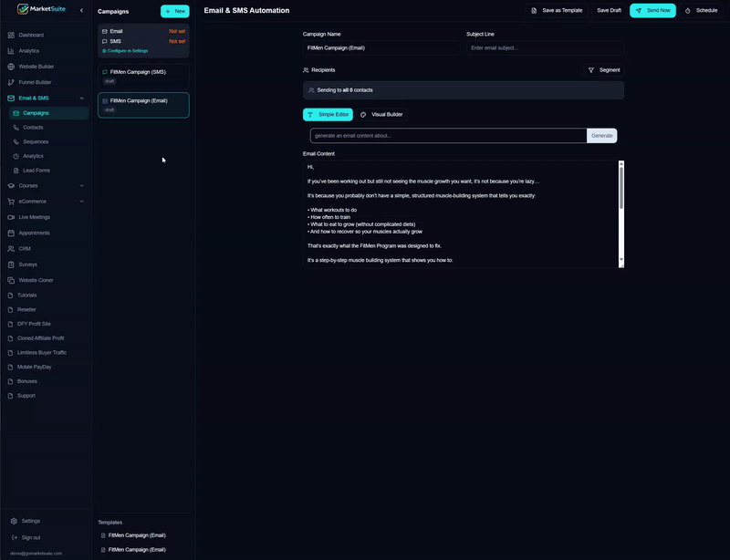Expand the Courses submenu
The width and height of the screenshot is (730, 560).
[81, 185]
